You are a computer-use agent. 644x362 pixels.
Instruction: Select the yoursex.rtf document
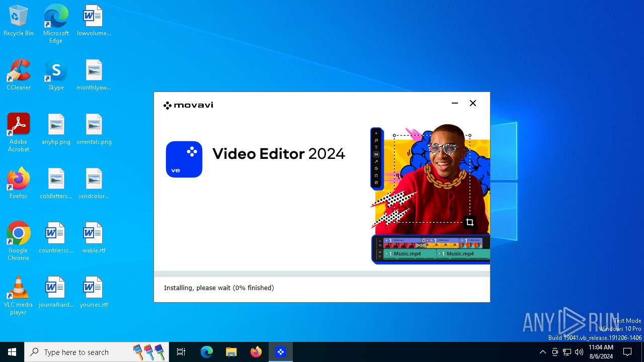point(94,292)
